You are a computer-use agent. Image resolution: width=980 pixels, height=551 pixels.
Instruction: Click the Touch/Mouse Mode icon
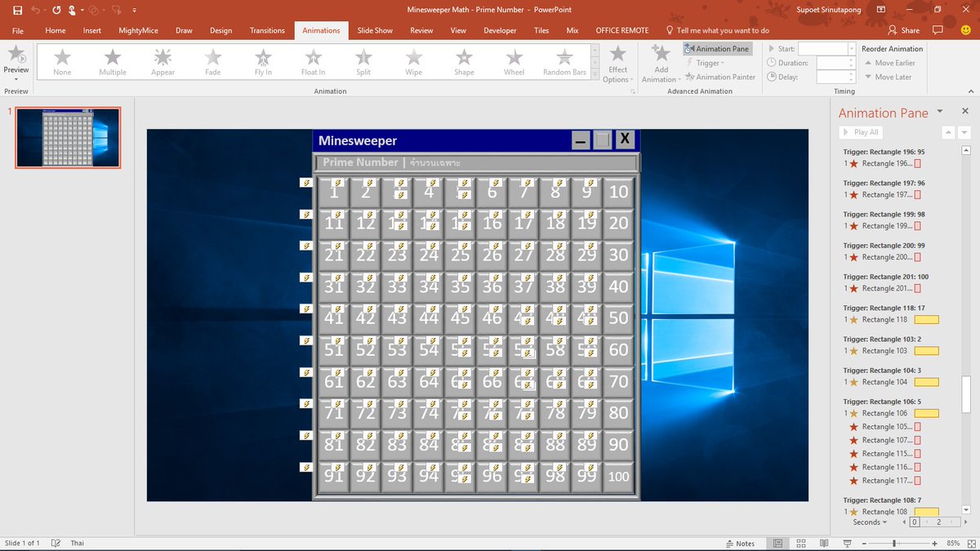(x=73, y=11)
